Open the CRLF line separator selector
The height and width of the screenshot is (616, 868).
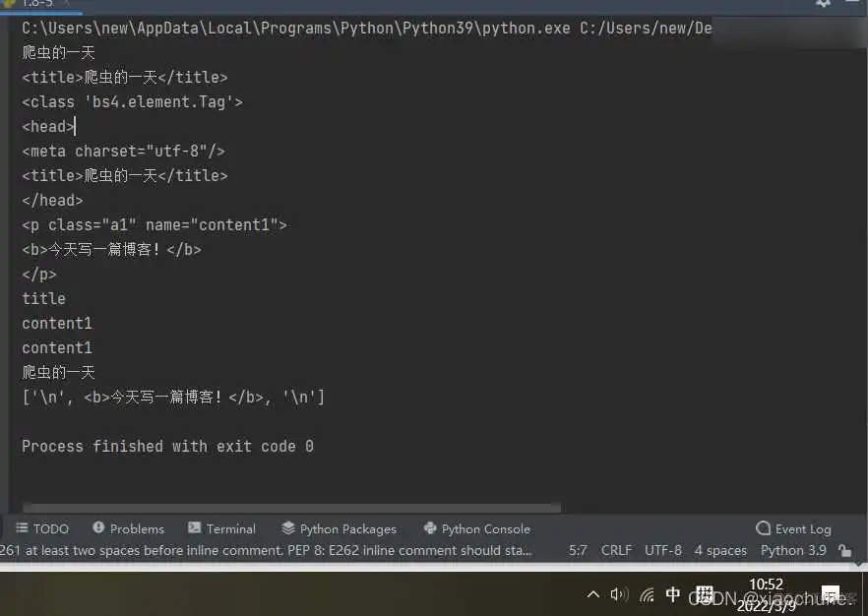coord(616,550)
